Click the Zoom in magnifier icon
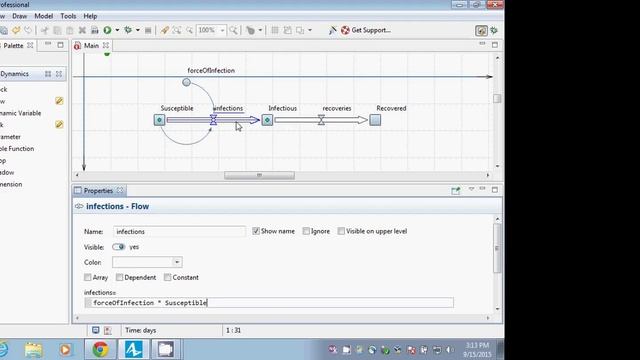 click(233, 30)
